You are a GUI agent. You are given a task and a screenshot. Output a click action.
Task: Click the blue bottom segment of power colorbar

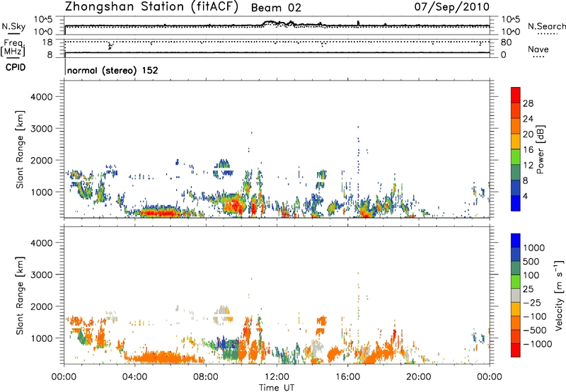click(516, 203)
